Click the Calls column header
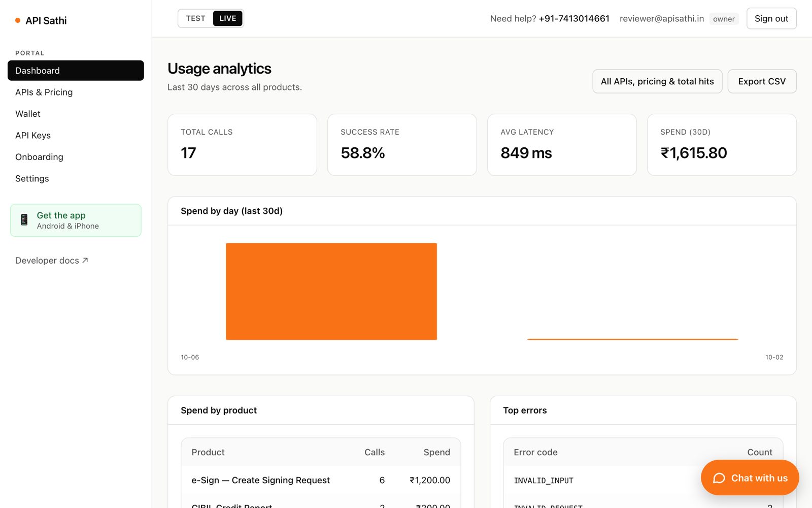812x508 pixels. (x=375, y=452)
